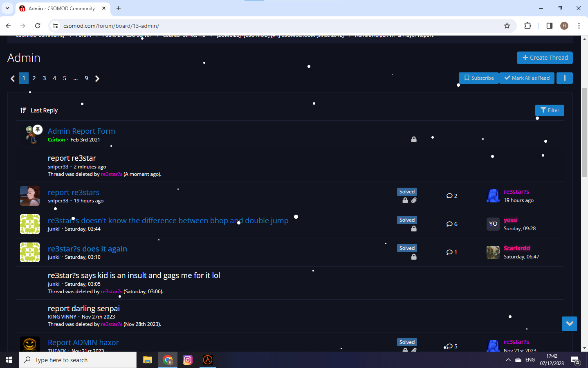The width and height of the screenshot is (588, 368).
Task: Reload the page
Action: (38, 26)
